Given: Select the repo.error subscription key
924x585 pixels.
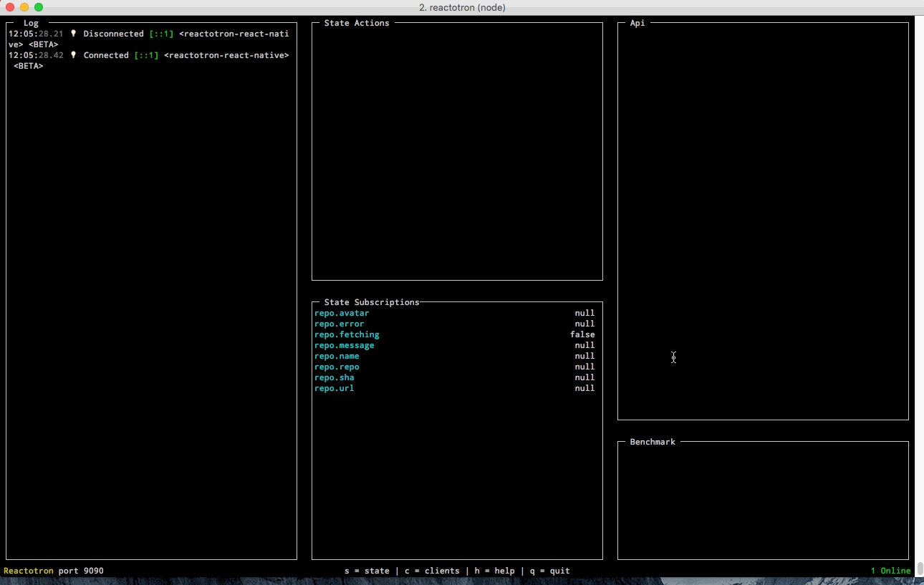Looking at the screenshot, I should click(339, 324).
